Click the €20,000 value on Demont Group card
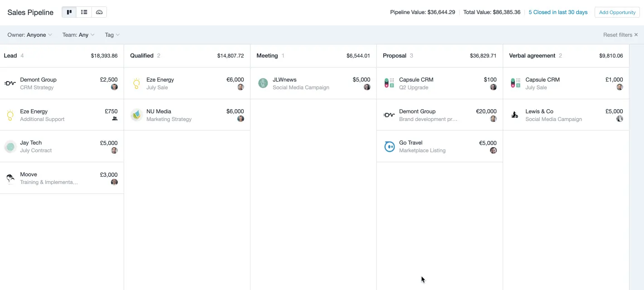Screen dimensions: 644x290 point(486,111)
